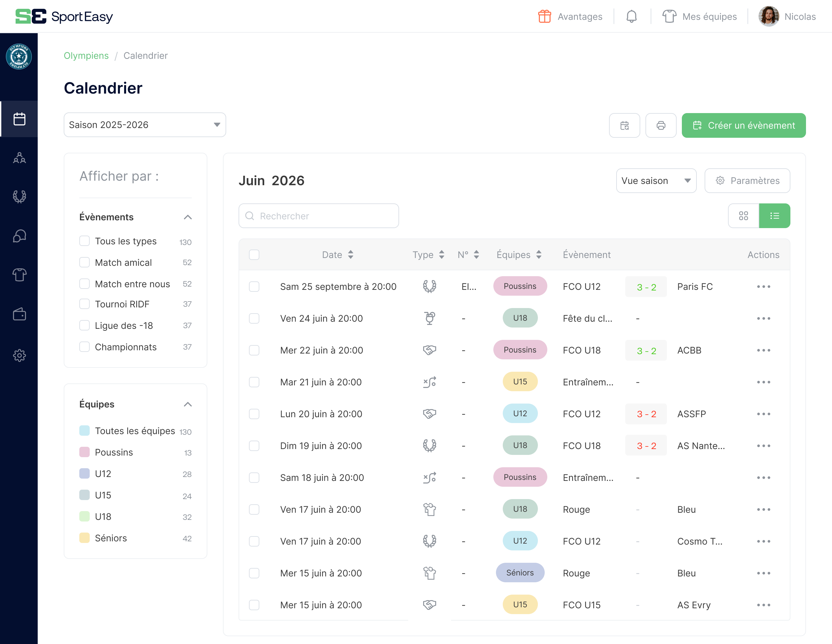Click the Créer un évènement button
Screen dimensions: 832x644
(743, 125)
